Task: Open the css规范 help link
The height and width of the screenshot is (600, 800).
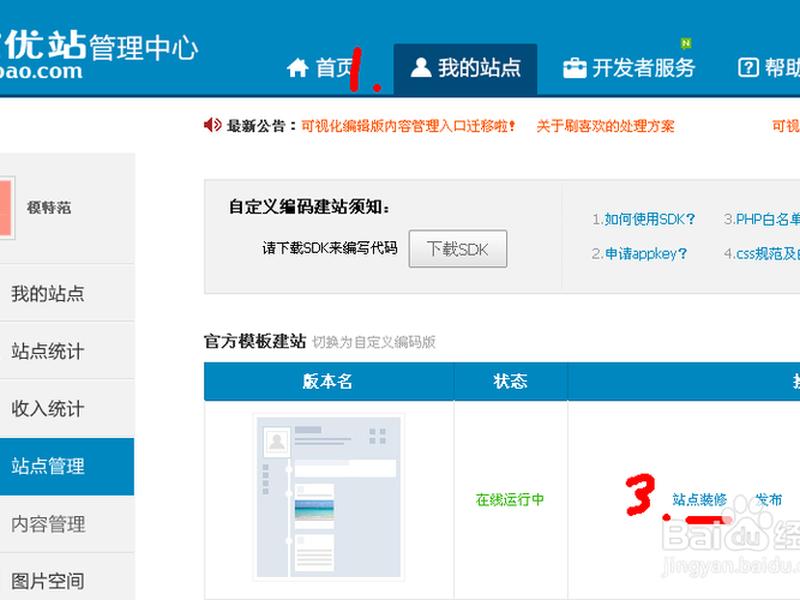Action: pyautogui.click(x=768, y=254)
